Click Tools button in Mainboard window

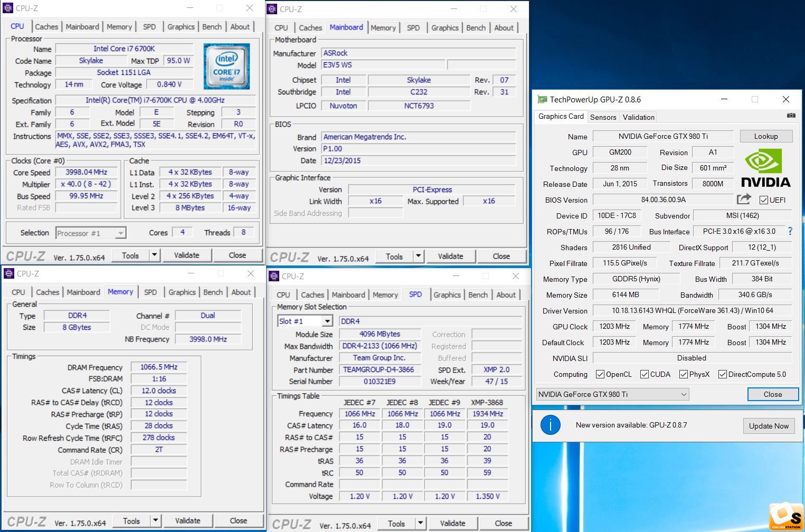pos(394,256)
